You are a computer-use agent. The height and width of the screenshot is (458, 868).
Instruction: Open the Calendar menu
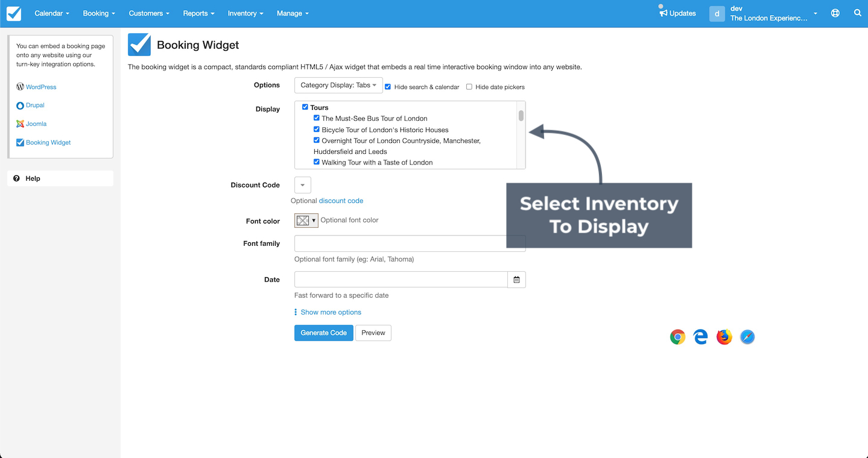52,13
